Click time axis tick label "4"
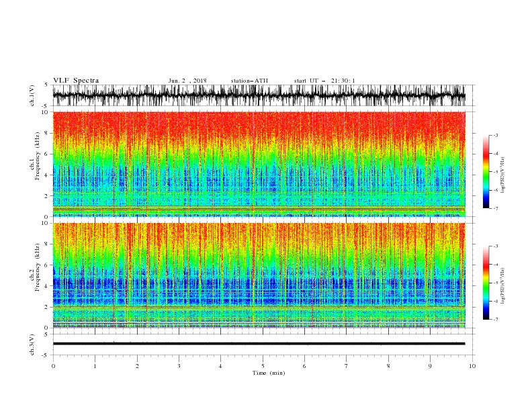Viewport: 532px width, 411px height. [220, 366]
